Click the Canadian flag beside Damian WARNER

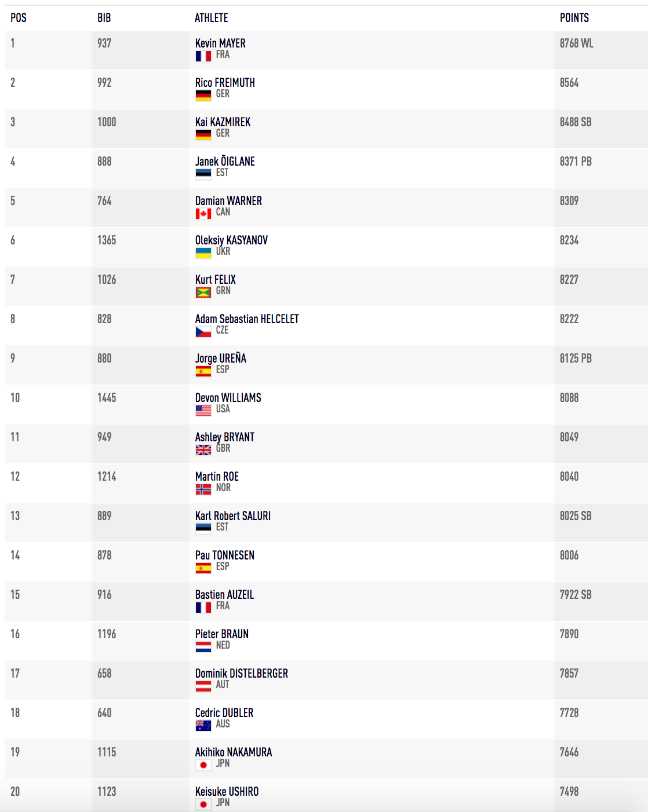point(203,214)
